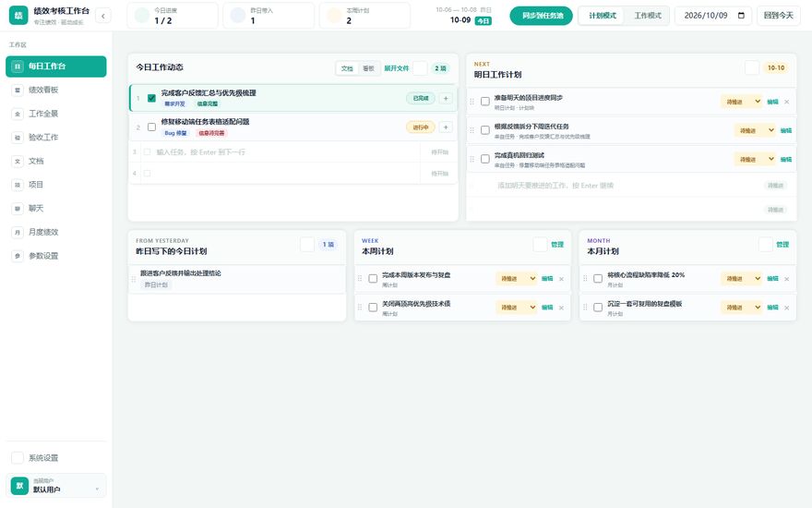Collapse sidebar with the back chevron
The image size is (812, 508).
coord(103,16)
